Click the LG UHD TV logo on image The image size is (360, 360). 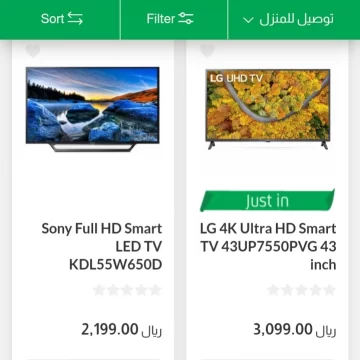click(x=236, y=78)
